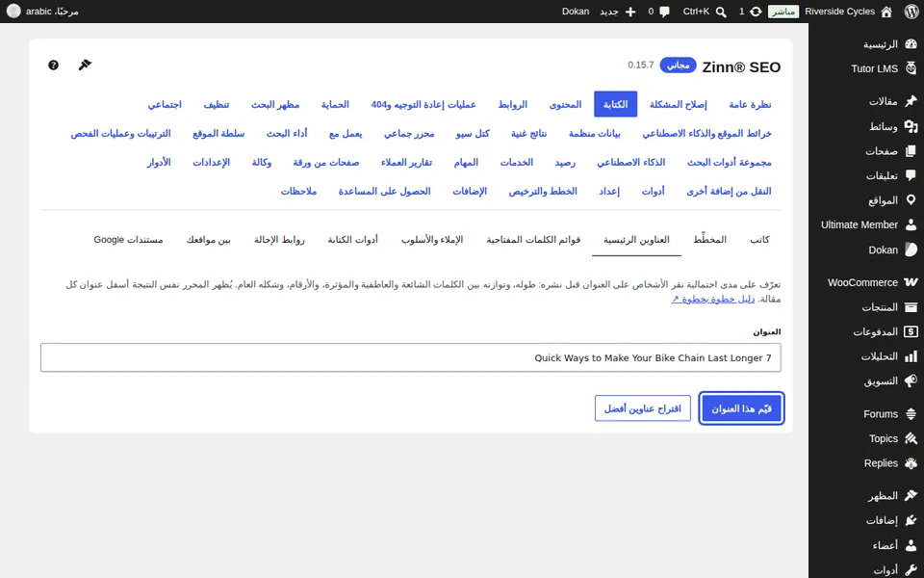
Task: Open the Ultimate Member person icon
Action: (911, 224)
